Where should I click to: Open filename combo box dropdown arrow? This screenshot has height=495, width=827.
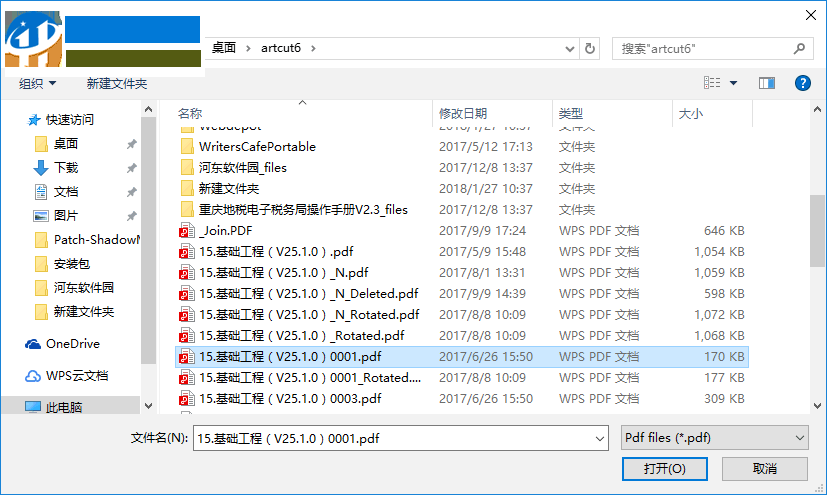click(x=599, y=439)
